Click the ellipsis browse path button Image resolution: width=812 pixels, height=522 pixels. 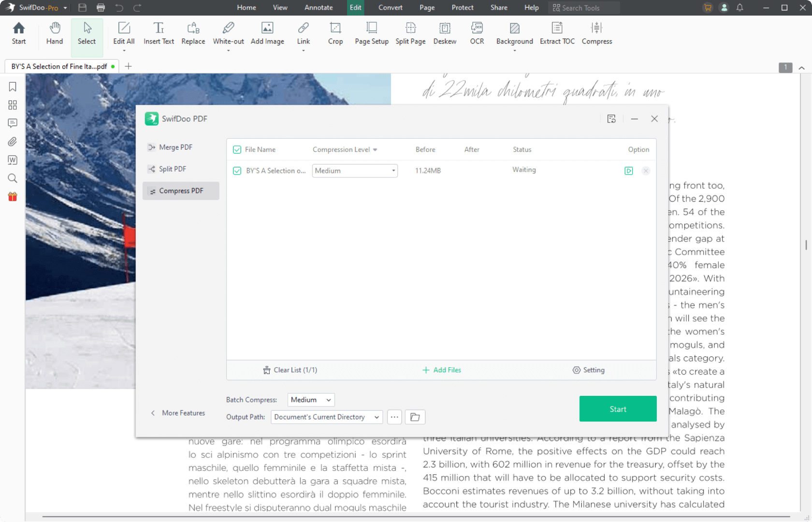[394, 417]
